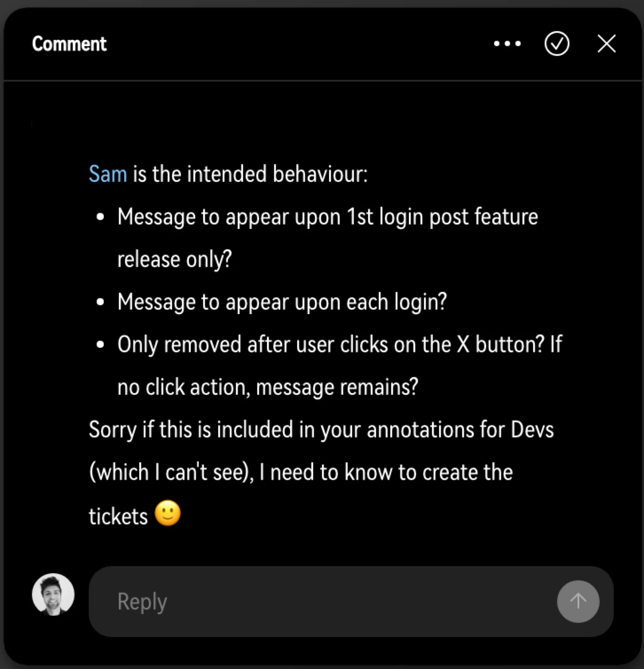Close the Comment panel with the X
Viewport: 644px width, 669px height.
coord(606,43)
